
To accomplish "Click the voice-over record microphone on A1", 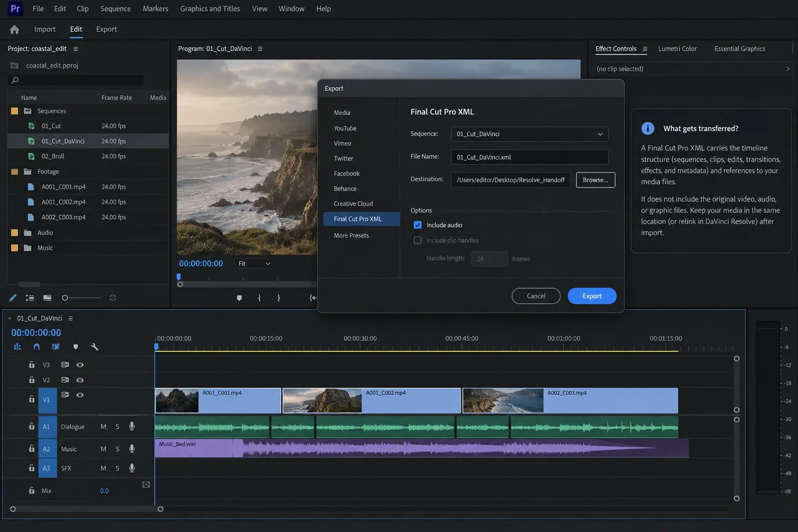I will point(132,426).
